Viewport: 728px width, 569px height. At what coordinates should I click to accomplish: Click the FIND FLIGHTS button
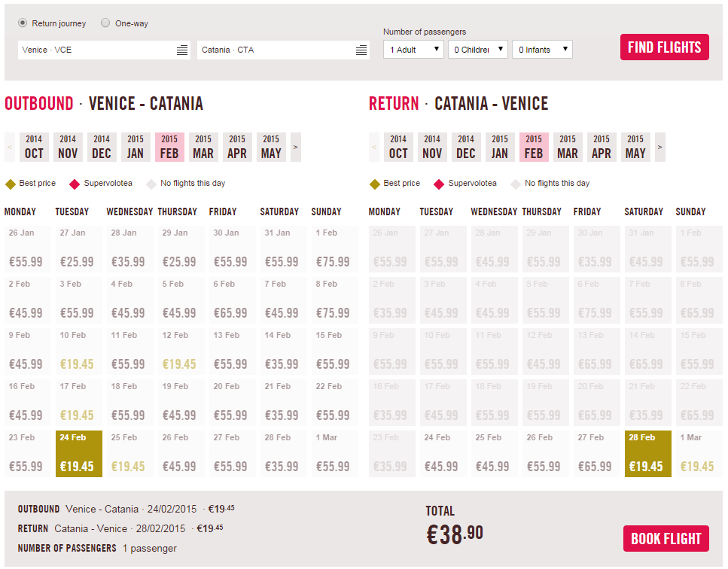(665, 47)
